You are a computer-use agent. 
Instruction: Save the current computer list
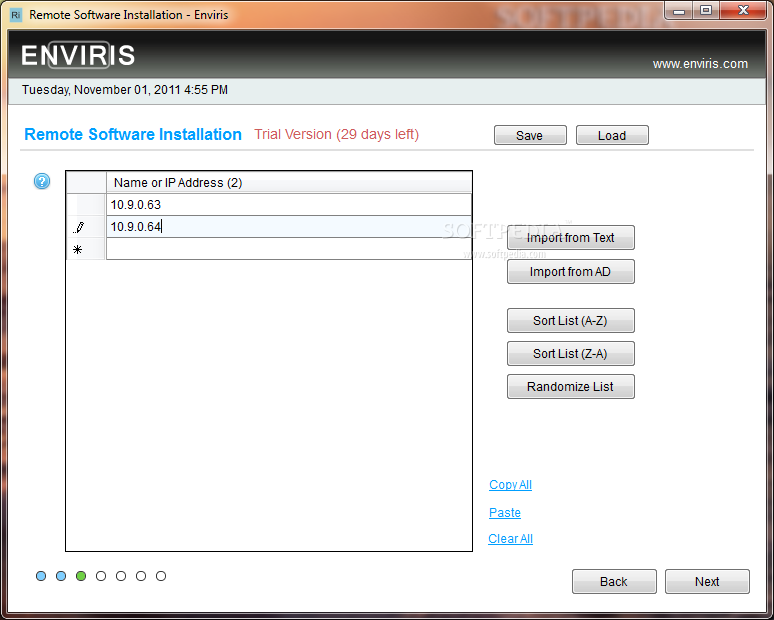pos(530,135)
